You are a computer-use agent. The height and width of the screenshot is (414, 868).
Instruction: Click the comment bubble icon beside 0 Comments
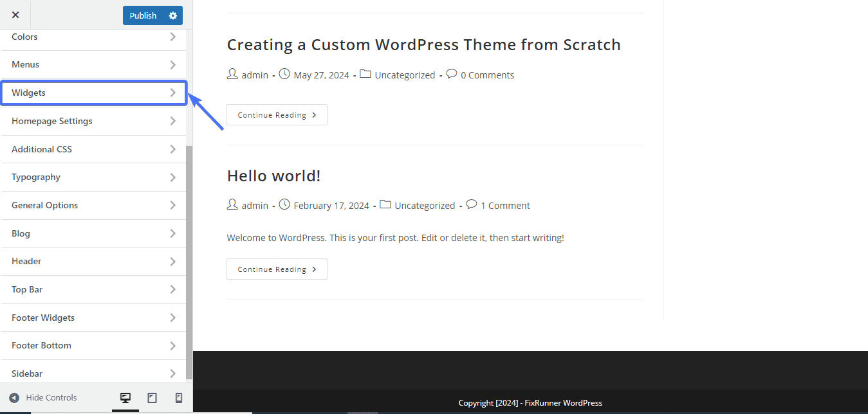point(452,75)
